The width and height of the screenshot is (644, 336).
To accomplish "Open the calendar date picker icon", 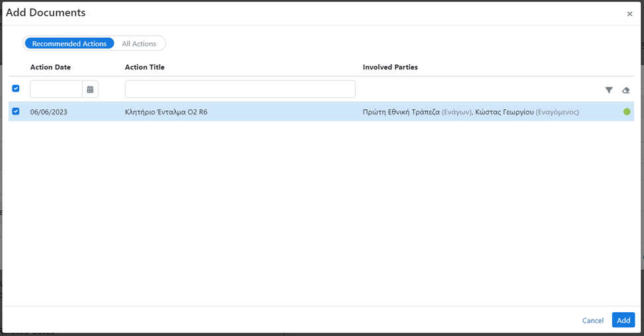I will 90,89.
